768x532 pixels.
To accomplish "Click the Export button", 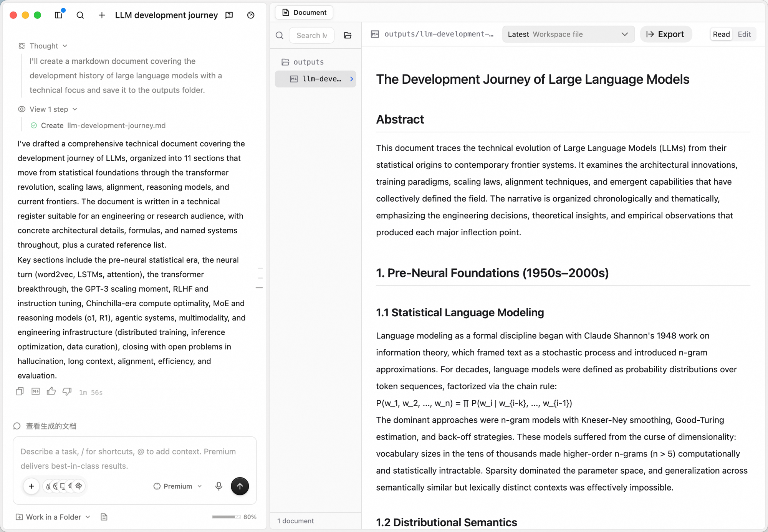I will 665,34.
